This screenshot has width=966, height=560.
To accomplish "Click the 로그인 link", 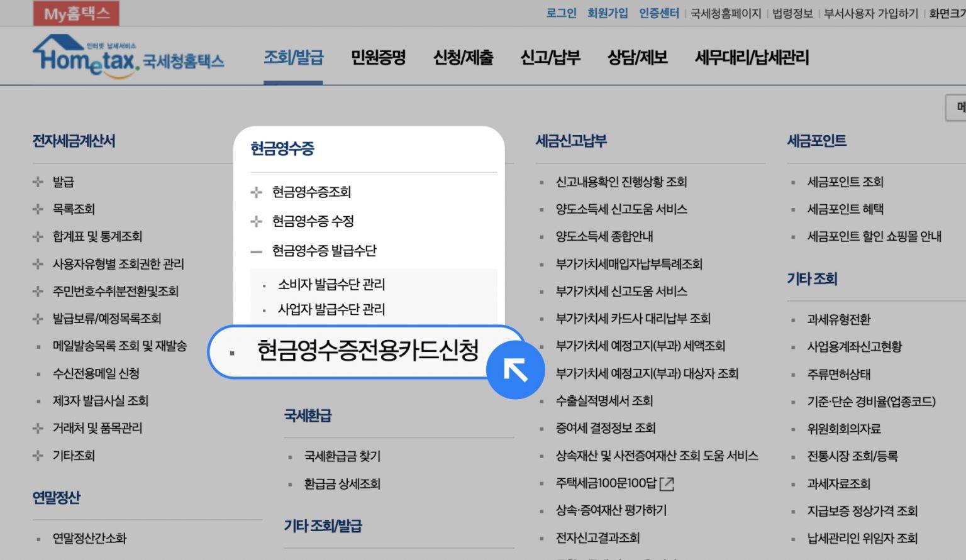I will 561,13.
